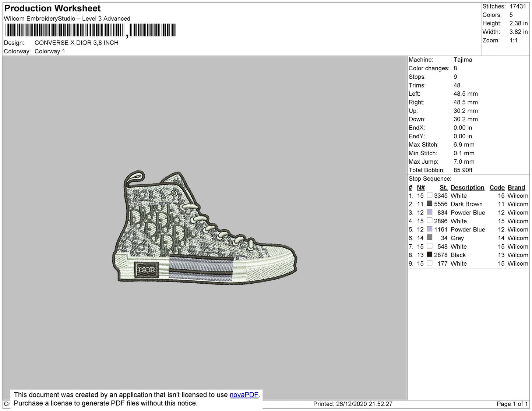Click the Dark Brown swatch of stop 2
This screenshot has height=411, width=532.
pyautogui.click(x=429, y=203)
